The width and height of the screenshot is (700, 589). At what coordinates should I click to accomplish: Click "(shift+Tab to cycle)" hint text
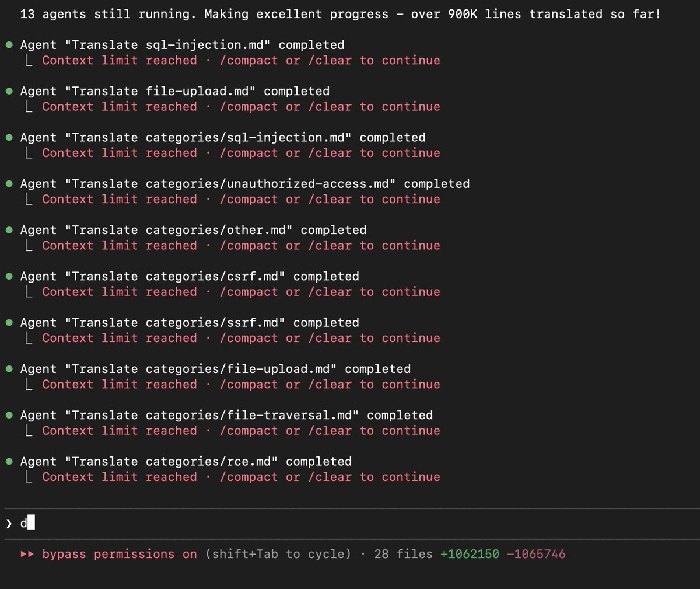click(278, 554)
